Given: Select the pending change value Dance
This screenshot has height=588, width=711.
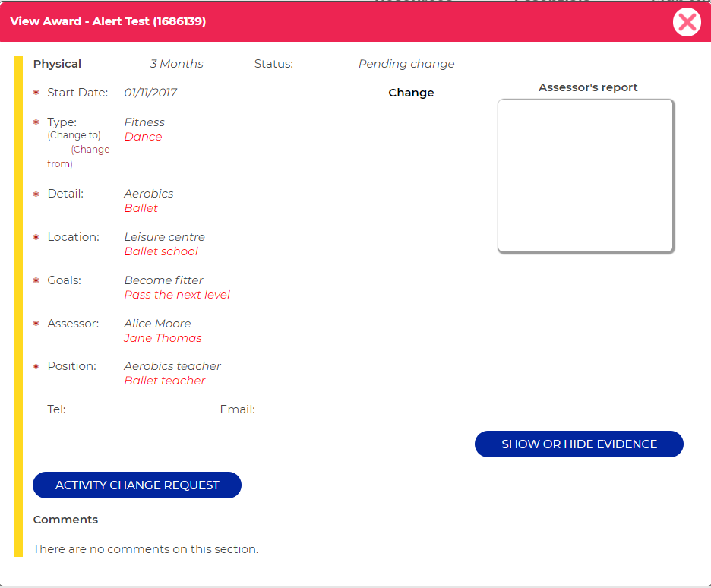Looking at the screenshot, I should pyautogui.click(x=143, y=137).
